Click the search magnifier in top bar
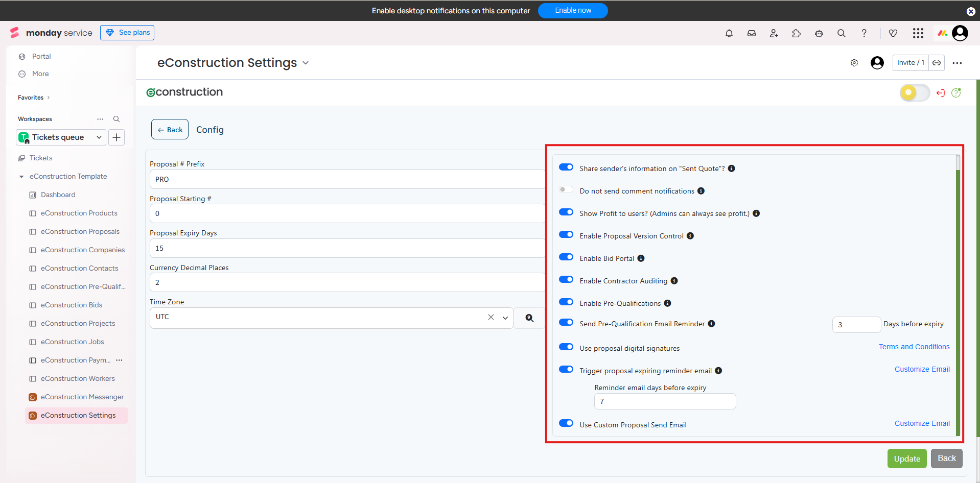Screen dimensions: 980x483 (x=842, y=34)
